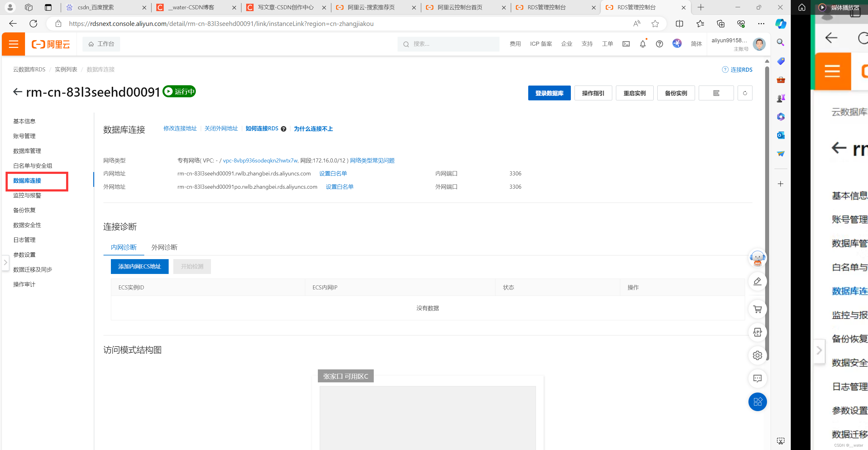The height and width of the screenshot is (450, 868).
Task: Click the purple AI assistant icon in header
Action: 677,44
